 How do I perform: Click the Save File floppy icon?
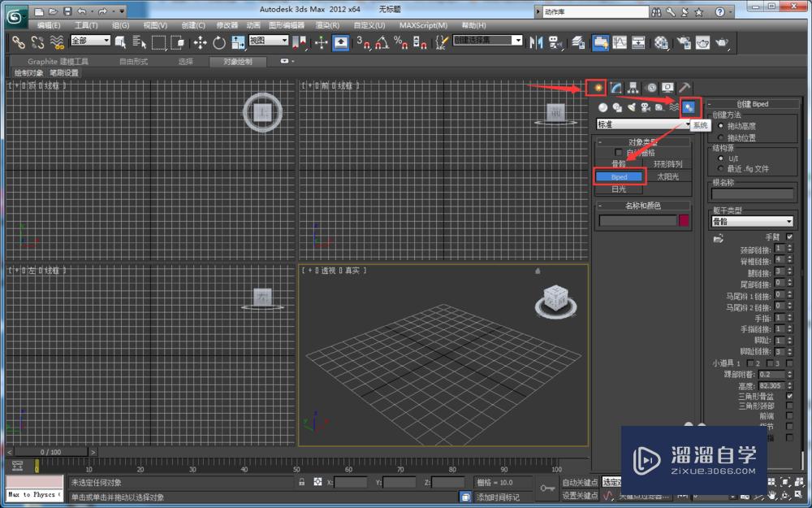(x=67, y=11)
